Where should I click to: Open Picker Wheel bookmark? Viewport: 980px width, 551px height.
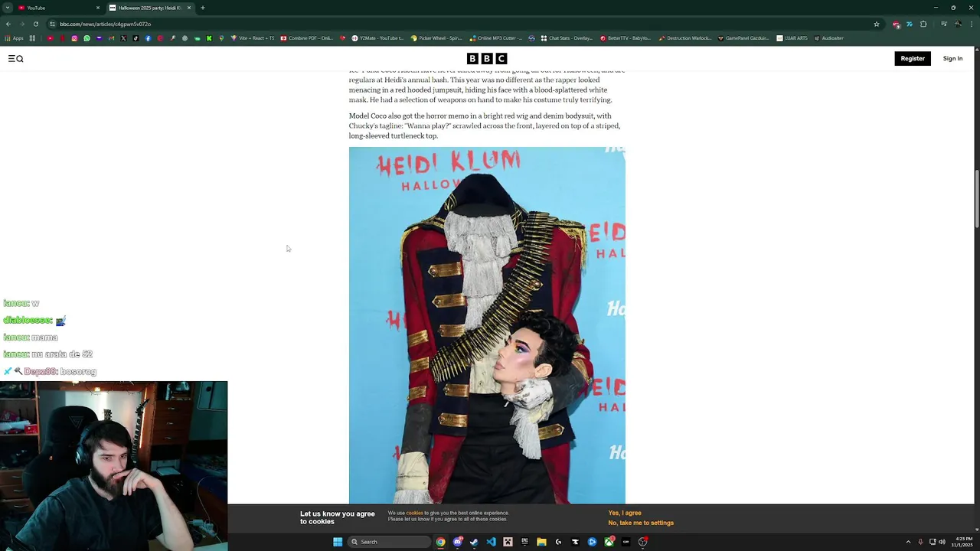click(436, 38)
